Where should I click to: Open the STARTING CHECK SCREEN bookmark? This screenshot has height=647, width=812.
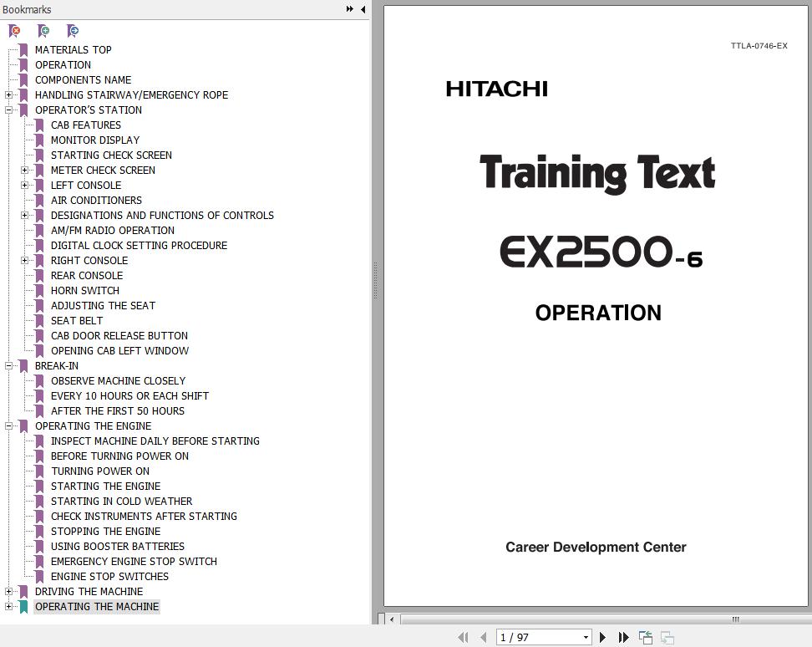tap(111, 155)
